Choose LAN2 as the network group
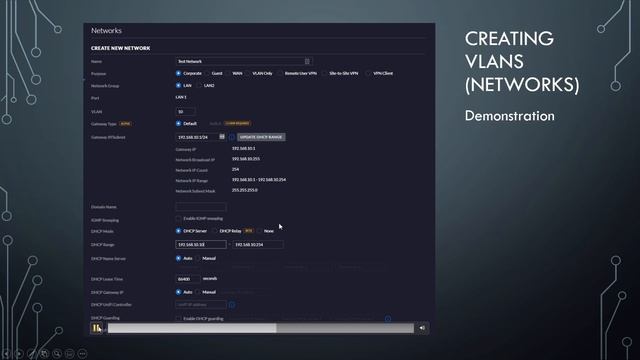The image size is (640, 360). [x=199, y=86]
